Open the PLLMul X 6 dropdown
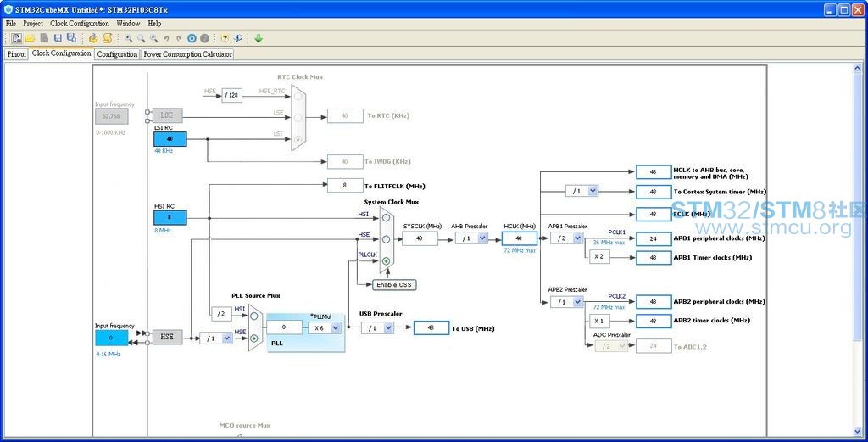868x442 pixels. tap(325, 328)
